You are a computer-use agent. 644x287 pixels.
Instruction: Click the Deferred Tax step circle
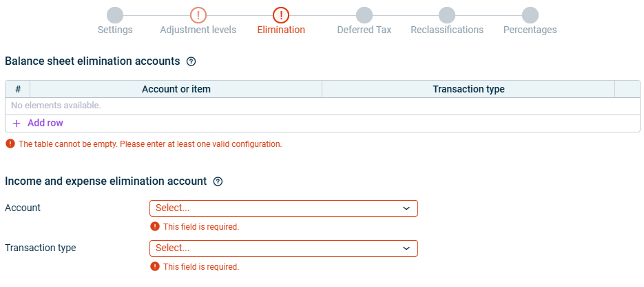coord(364,14)
